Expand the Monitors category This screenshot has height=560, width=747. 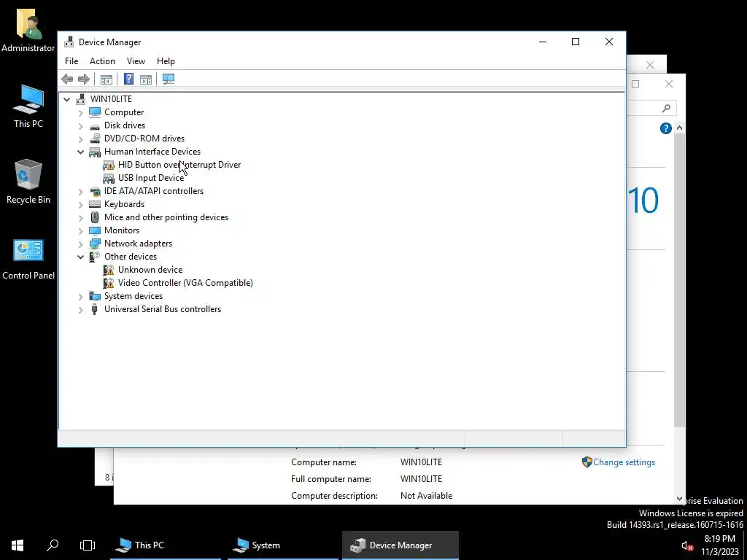tap(80, 230)
